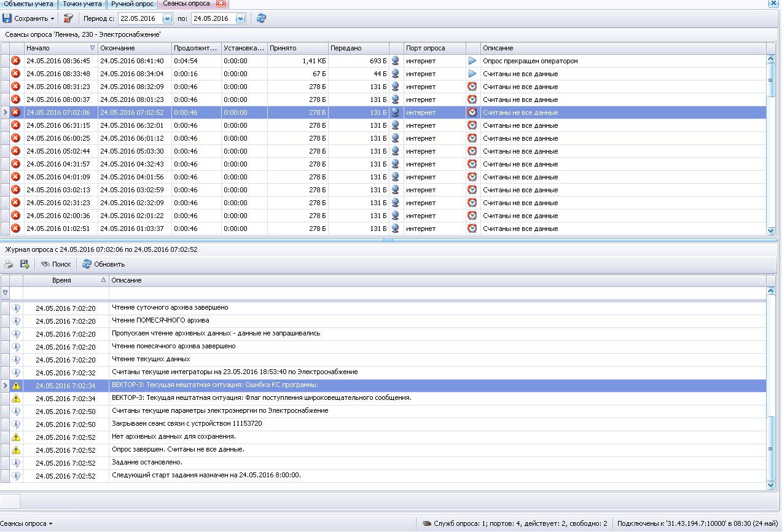
Task: Click the Описание filter row input cell
Action: (x=437, y=293)
